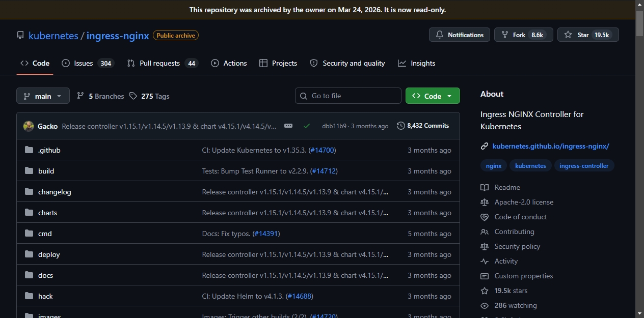The width and height of the screenshot is (644, 318).
Task: Click the kubernetes topic tag
Action: [530, 166]
